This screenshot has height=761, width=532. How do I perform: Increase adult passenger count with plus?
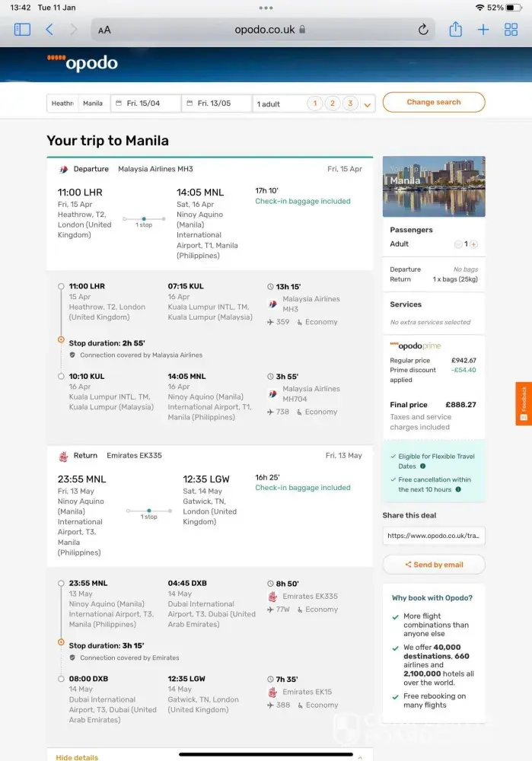pyautogui.click(x=473, y=244)
